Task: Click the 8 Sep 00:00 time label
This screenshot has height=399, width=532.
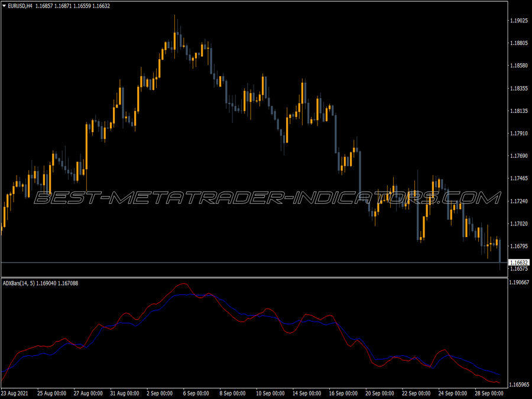Action: (232, 394)
